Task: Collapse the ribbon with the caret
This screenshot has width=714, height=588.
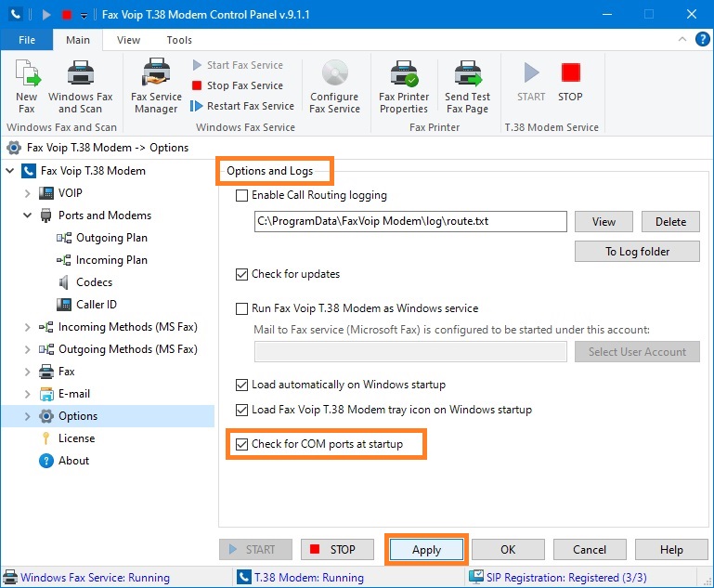Action: 682,39
